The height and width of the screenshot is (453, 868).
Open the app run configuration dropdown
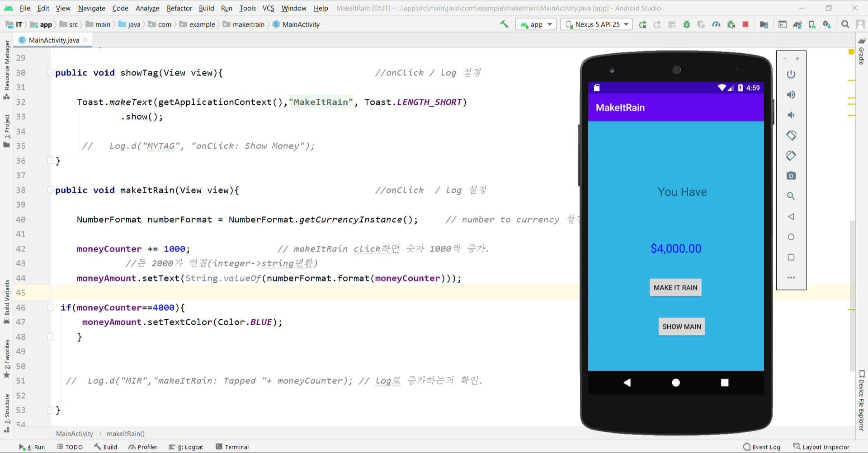536,24
